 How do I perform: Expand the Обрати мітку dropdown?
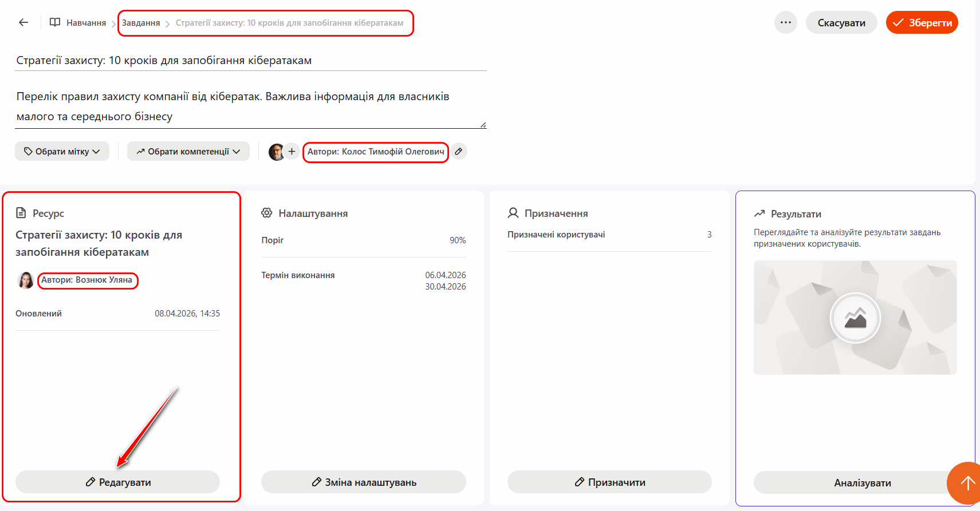tap(62, 152)
